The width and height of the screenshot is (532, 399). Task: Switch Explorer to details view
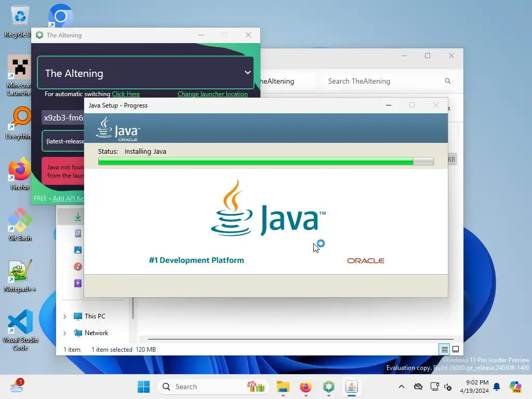(x=445, y=349)
